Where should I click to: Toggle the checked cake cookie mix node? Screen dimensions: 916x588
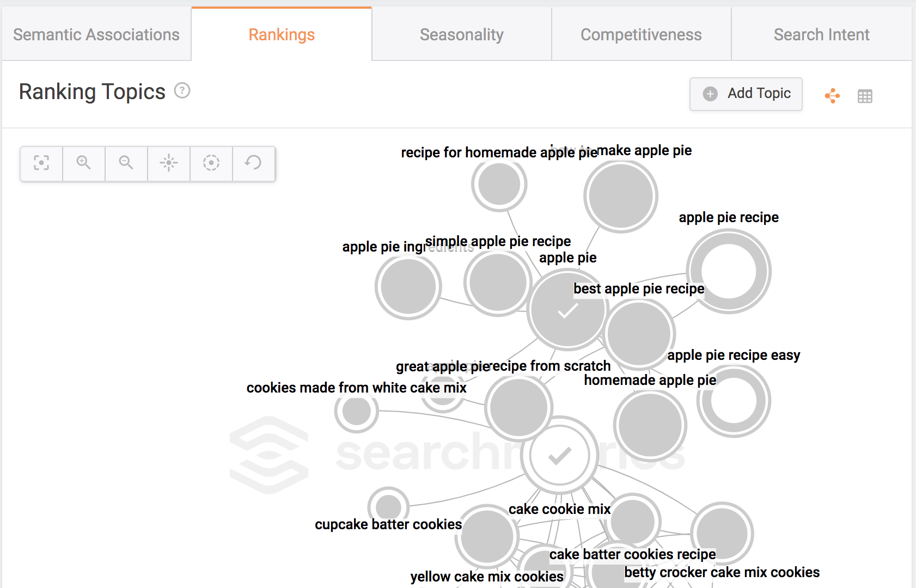(560, 455)
